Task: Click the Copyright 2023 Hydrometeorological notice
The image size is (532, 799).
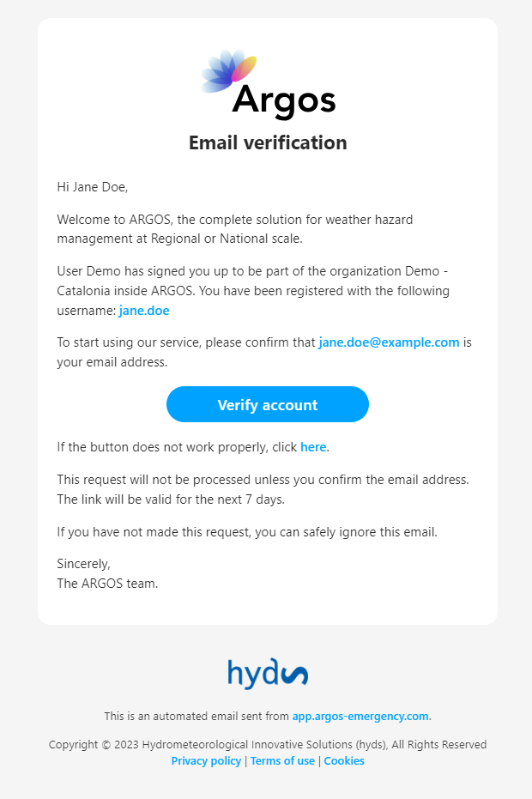Action: pos(268,744)
